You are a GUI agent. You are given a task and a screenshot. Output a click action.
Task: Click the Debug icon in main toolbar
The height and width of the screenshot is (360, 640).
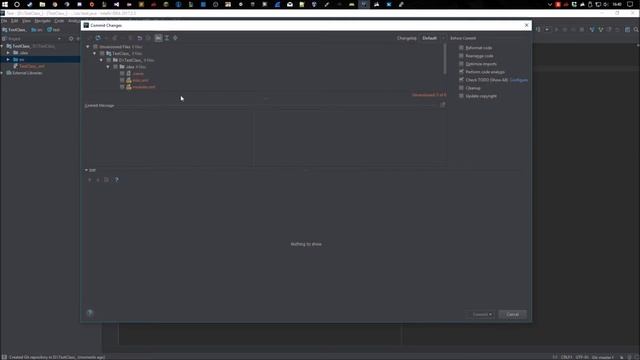(x=565, y=29)
